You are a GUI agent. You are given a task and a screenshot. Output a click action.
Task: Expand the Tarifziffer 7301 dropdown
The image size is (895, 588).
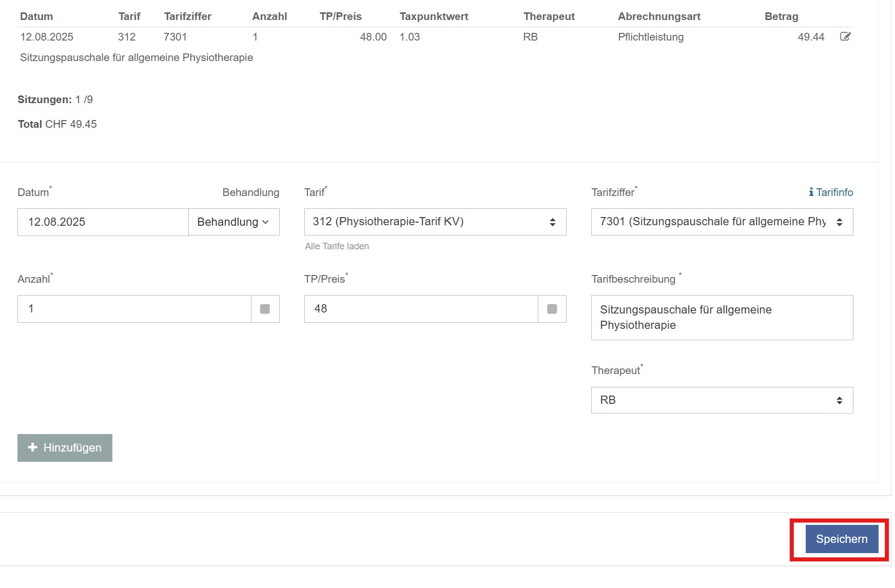coord(722,222)
